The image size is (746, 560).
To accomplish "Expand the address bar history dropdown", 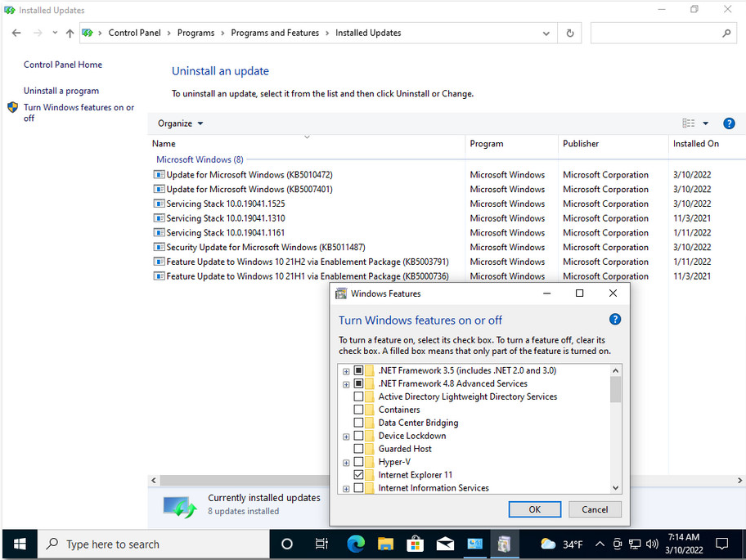I will click(546, 34).
